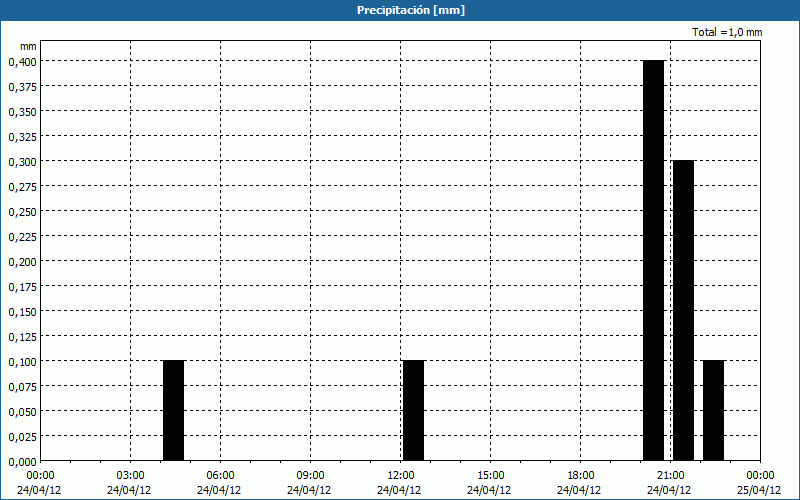Click the 24/04/12 date under 03:00
The image size is (800, 500).
click(129, 490)
